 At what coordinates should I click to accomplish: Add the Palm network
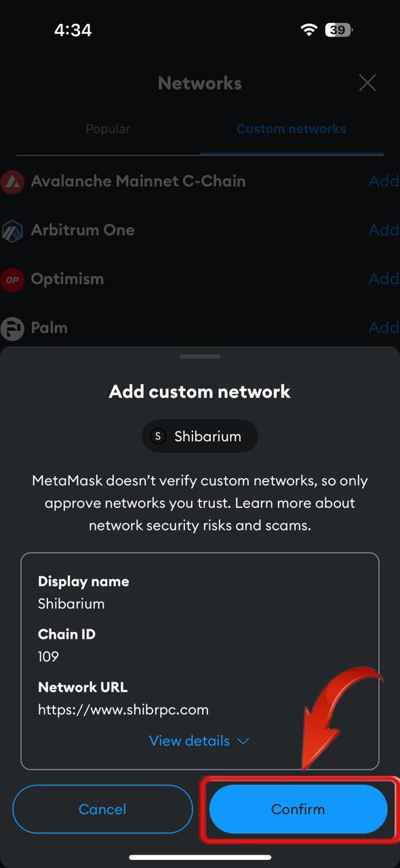pos(384,328)
